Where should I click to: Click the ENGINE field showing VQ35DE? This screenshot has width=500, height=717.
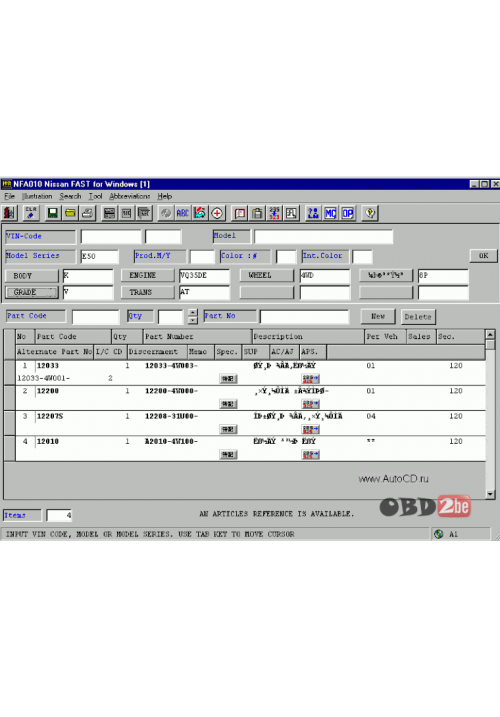204,276
